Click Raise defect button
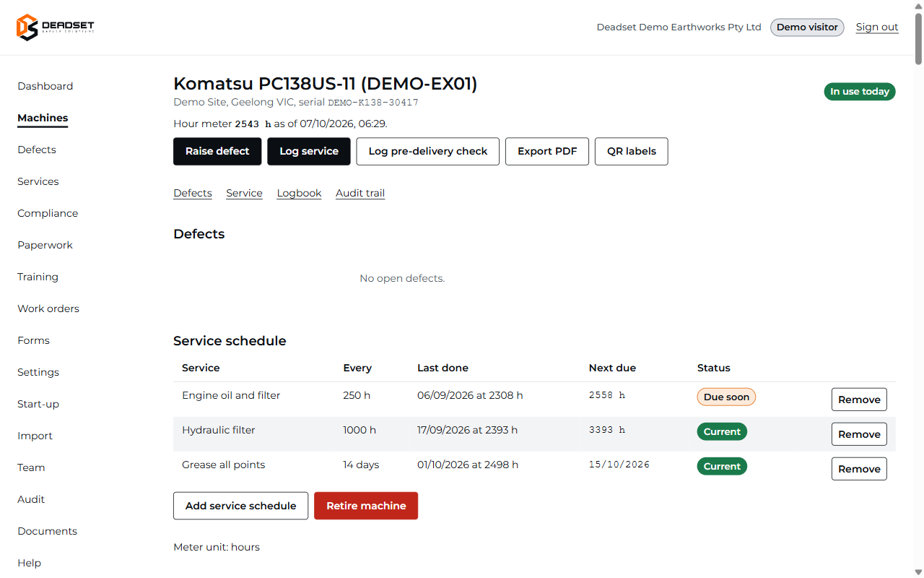The height and width of the screenshot is (578, 924). point(217,152)
